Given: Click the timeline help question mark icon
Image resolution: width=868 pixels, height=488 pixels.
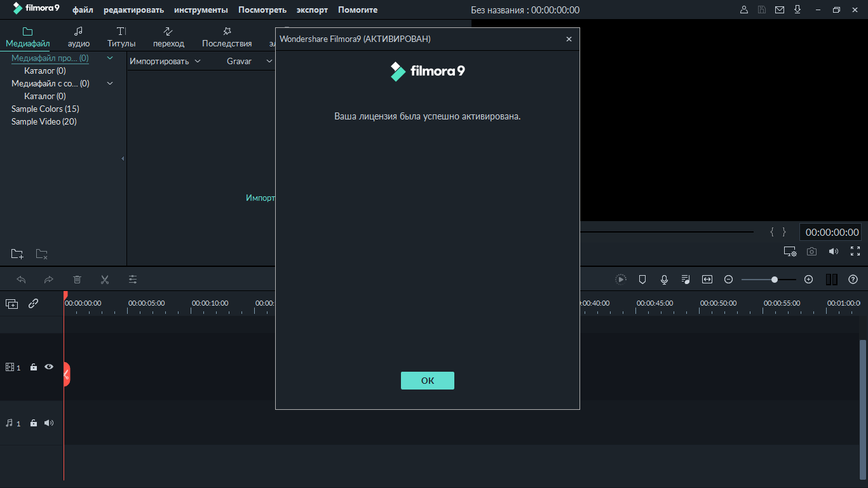Looking at the screenshot, I should coord(853,279).
